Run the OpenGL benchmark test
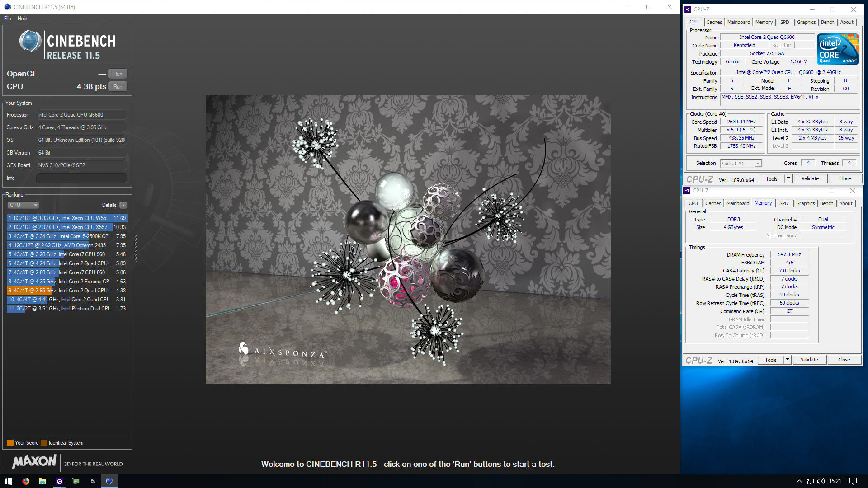This screenshot has width=868, height=488. coord(118,74)
